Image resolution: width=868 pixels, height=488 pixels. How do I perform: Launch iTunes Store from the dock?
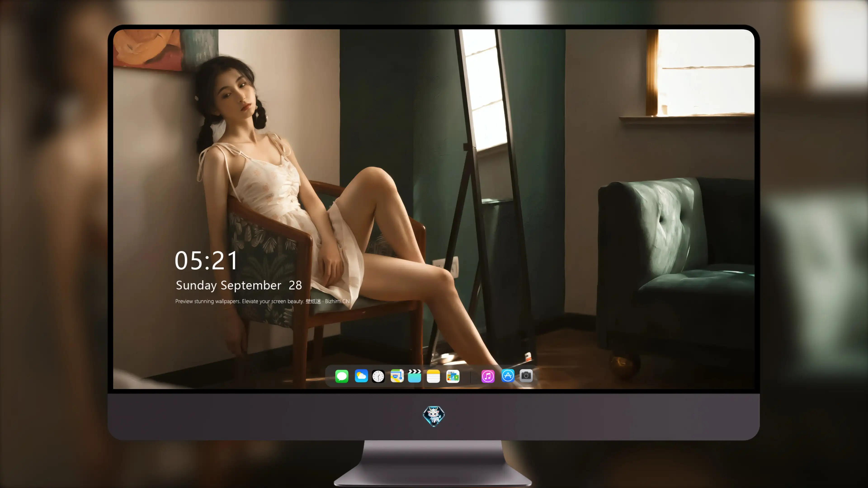(488, 376)
